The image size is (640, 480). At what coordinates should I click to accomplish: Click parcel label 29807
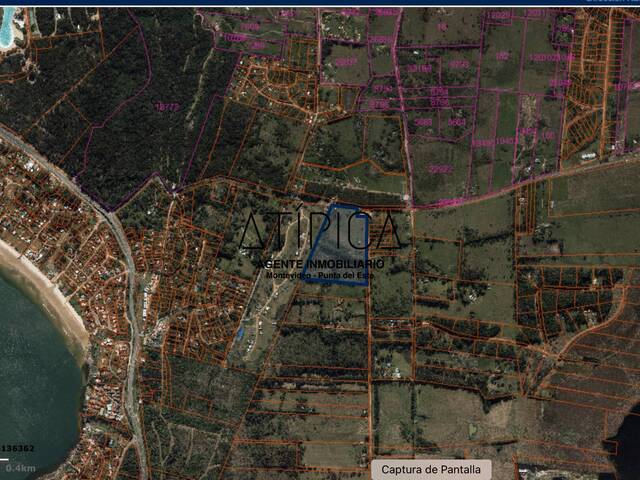click(345, 62)
